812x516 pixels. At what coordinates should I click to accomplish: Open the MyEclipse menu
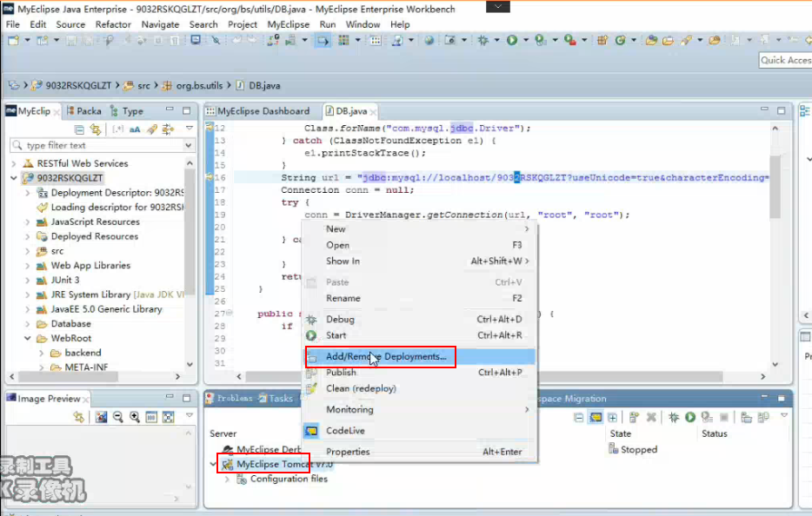pos(288,24)
